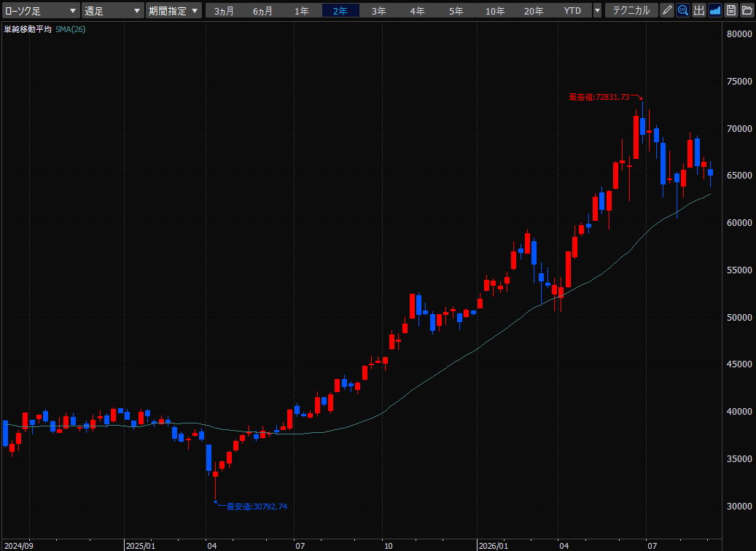Click the 単純移動平均 indicator title
The width and height of the screenshot is (756, 551).
click(28, 29)
